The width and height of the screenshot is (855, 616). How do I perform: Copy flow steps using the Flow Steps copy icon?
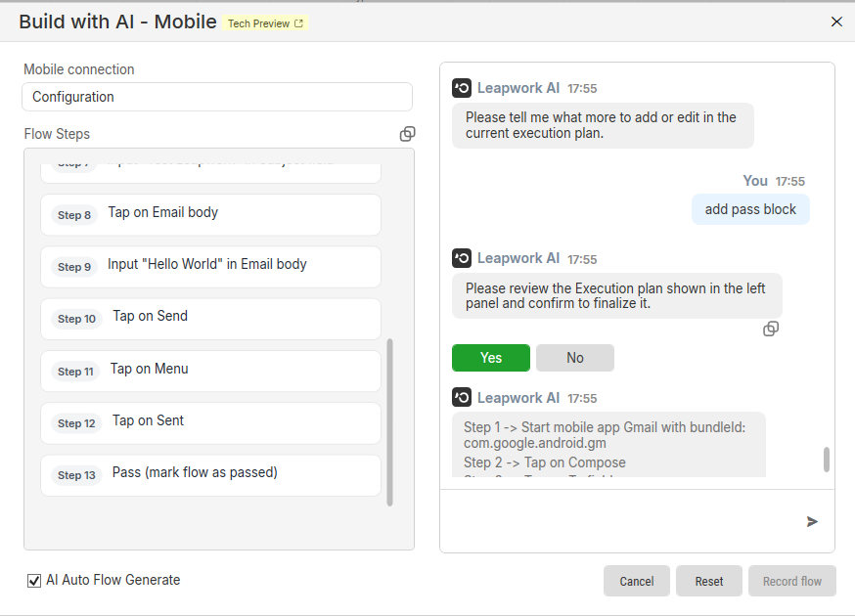[407, 134]
